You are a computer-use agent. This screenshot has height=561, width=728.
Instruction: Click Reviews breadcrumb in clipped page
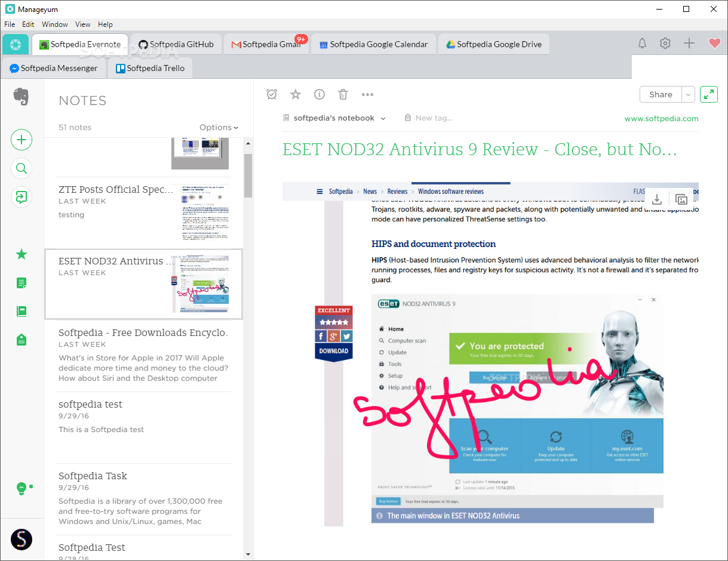pos(397,192)
